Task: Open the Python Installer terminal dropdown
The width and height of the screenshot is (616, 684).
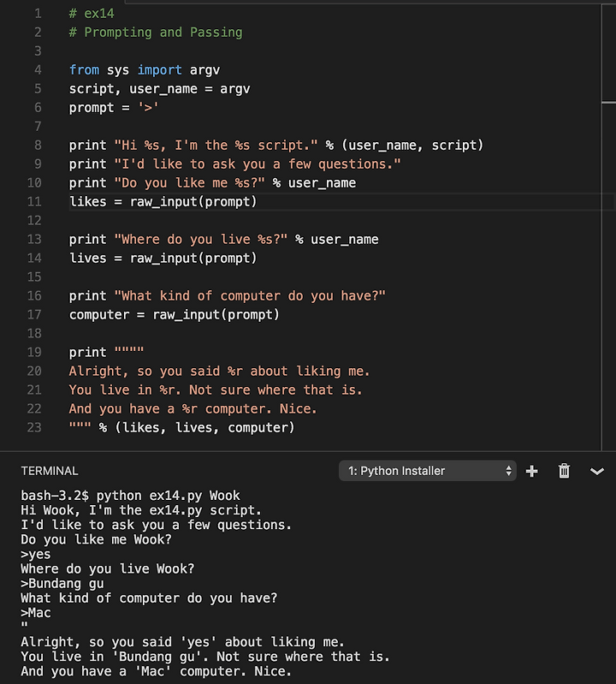Action: coord(427,471)
